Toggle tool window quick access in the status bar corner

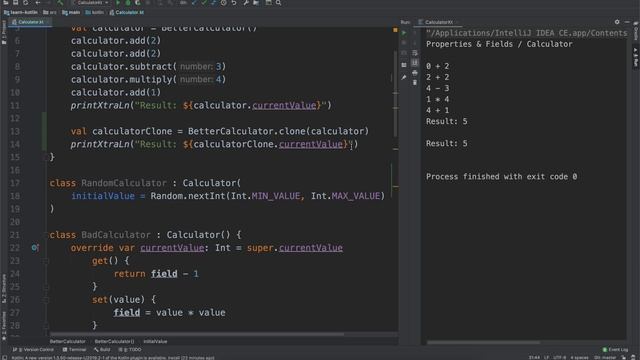tap(4, 358)
